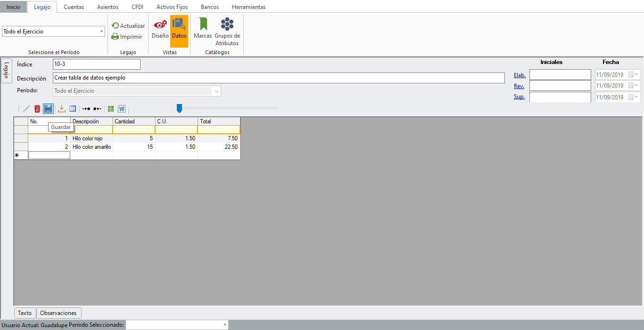Click the Word export icon
Screen dimensions: 644x330
click(x=122, y=109)
